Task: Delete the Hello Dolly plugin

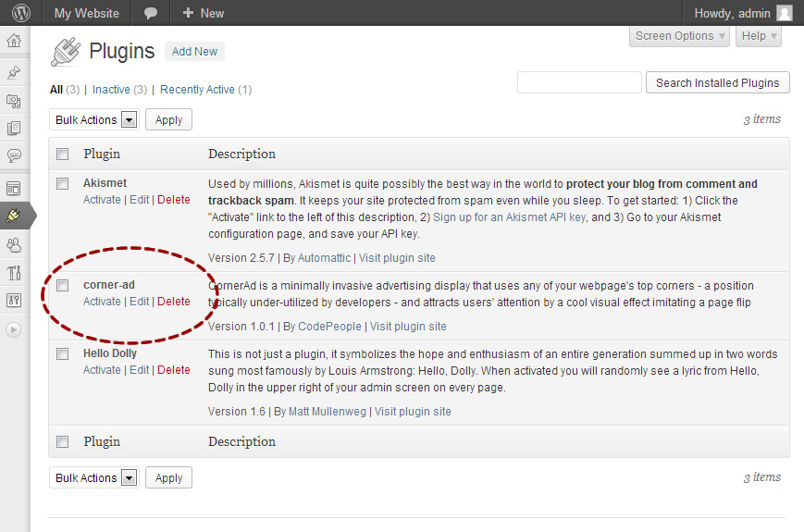Action: click(x=174, y=370)
